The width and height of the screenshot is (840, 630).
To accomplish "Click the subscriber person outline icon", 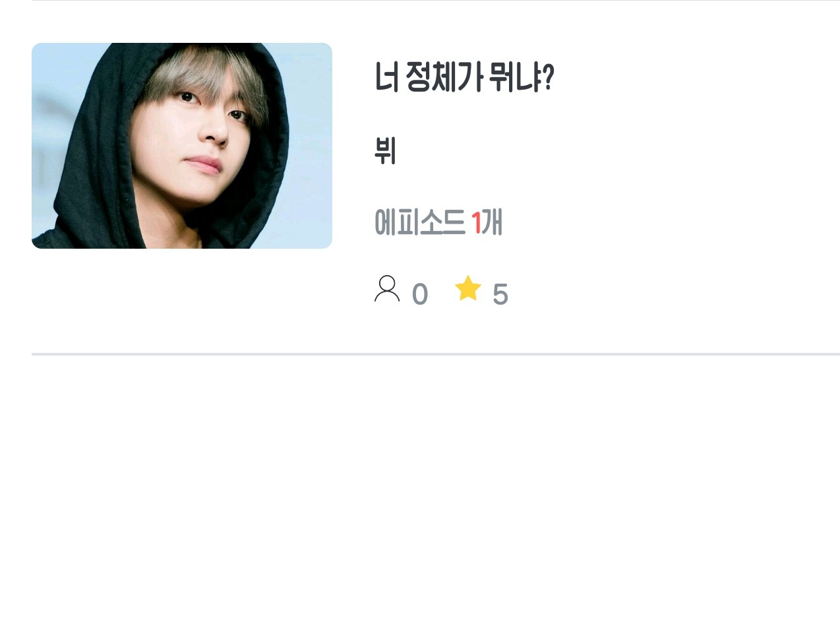I will pyautogui.click(x=387, y=289).
